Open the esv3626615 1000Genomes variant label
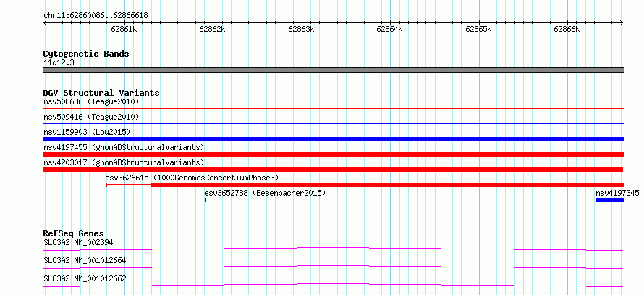Screen dimensions: 644x295 tap(192, 178)
